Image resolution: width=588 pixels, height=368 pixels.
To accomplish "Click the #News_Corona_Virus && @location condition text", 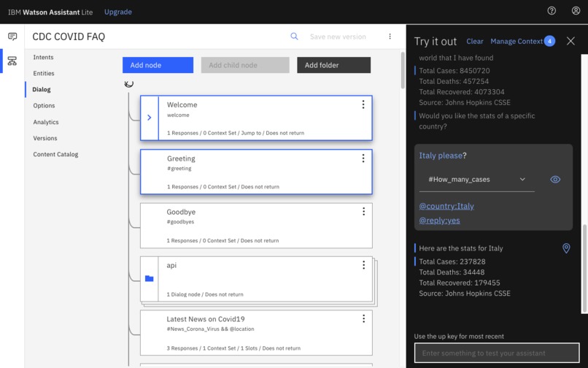I will tap(210, 329).
